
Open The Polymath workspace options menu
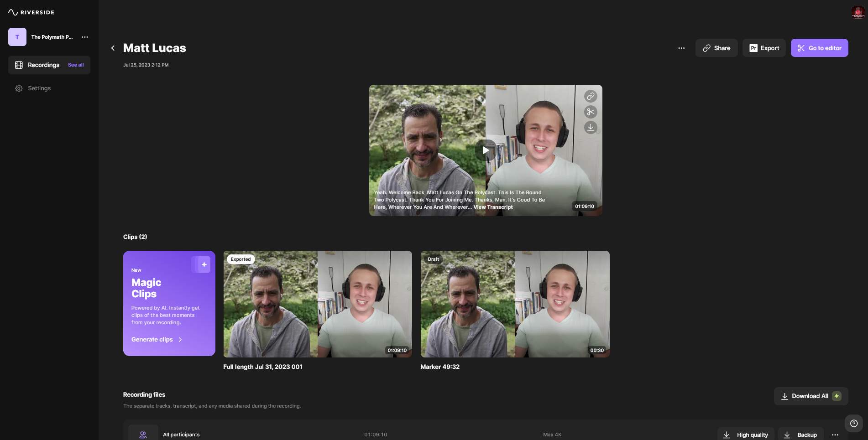point(85,37)
